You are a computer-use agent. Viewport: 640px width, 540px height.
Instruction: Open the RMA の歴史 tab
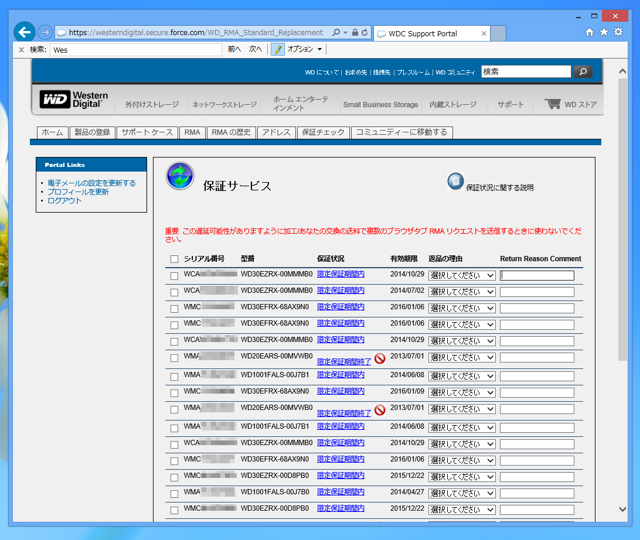[231, 133]
